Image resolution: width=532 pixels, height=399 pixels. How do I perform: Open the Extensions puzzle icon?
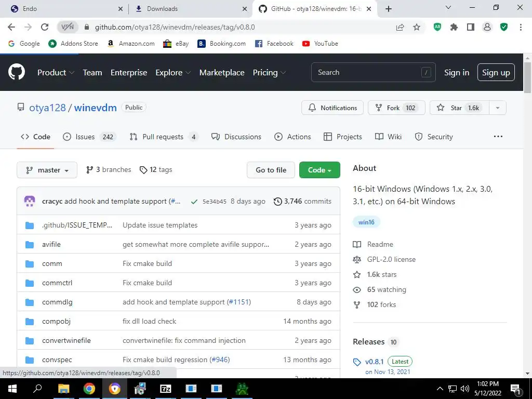point(454,27)
